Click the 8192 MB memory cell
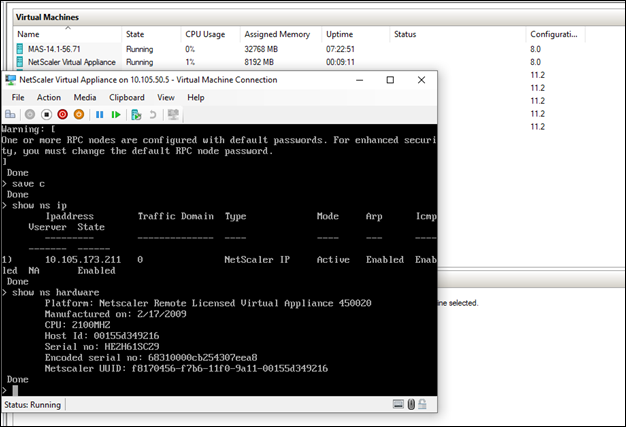626x427 pixels. [x=259, y=62]
